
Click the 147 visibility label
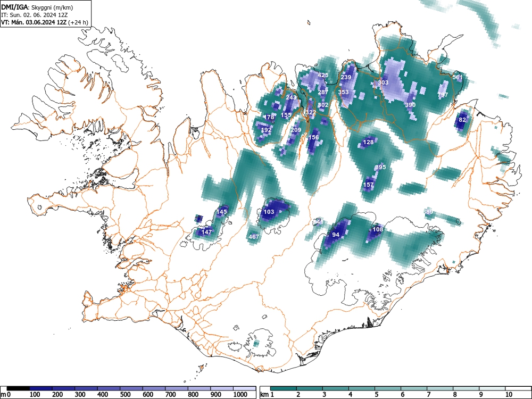coord(206,232)
